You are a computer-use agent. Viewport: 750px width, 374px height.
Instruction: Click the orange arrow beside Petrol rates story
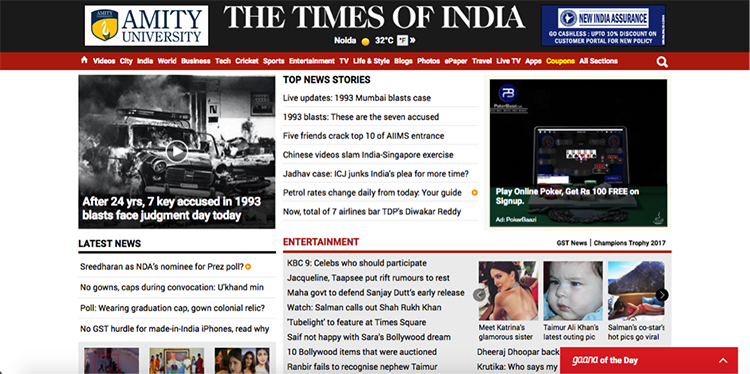click(474, 193)
